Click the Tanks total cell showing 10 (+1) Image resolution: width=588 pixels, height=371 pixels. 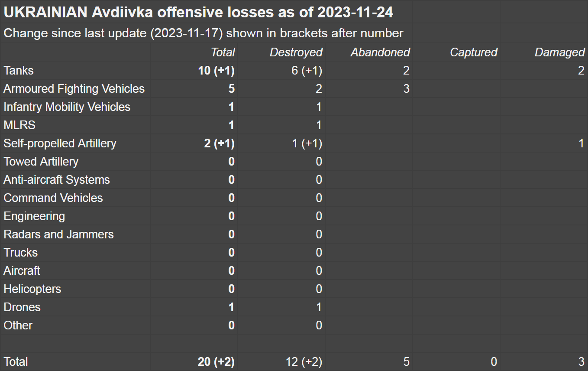click(216, 71)
